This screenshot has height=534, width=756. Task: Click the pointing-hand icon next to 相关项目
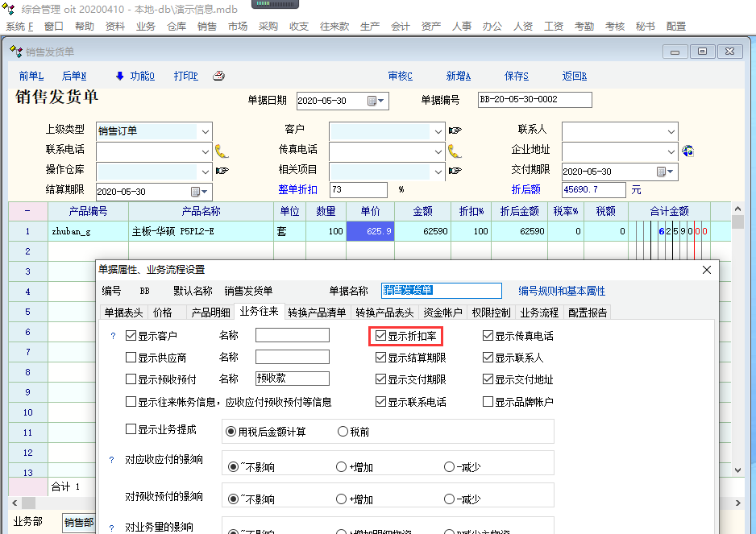(x=455, y=171)
